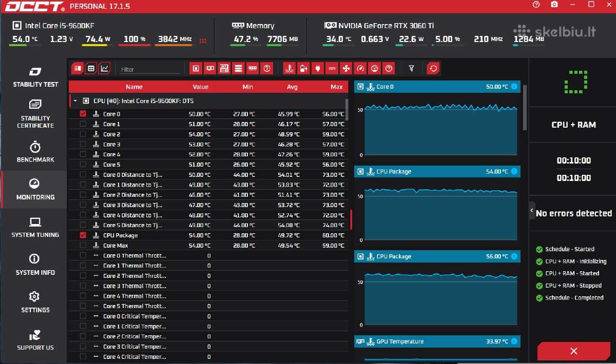Check the Core 0 Distance to Tj checkbox

83,175
